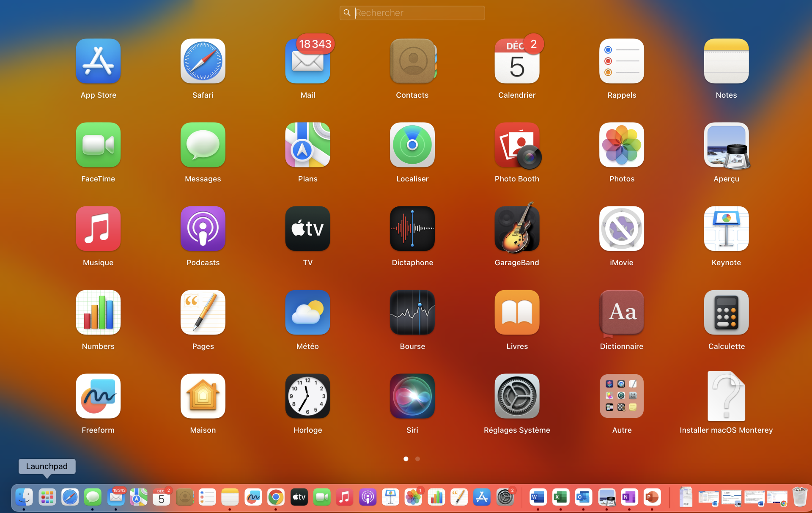Open the Dictaphone app
The height and width of the screenshot is (513, 812).
(412, 229)
